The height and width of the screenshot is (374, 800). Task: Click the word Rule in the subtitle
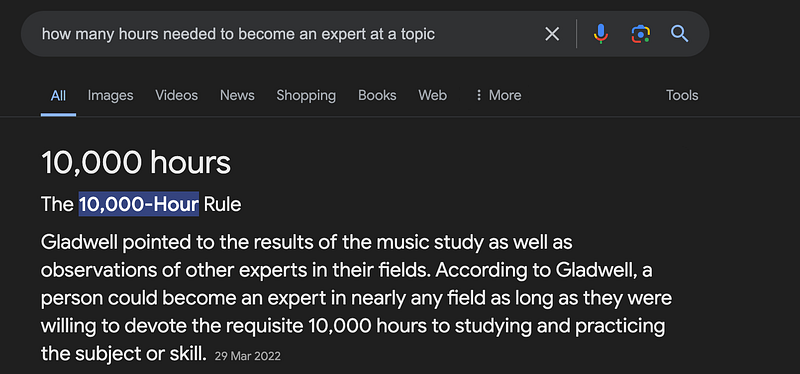click(x=222, y=204)
